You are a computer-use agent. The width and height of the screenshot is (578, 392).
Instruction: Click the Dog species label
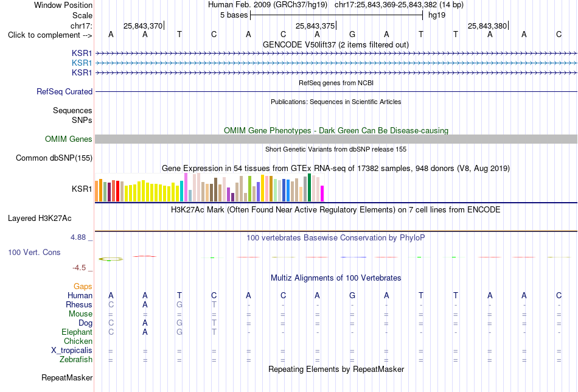(x=85, y=323)
